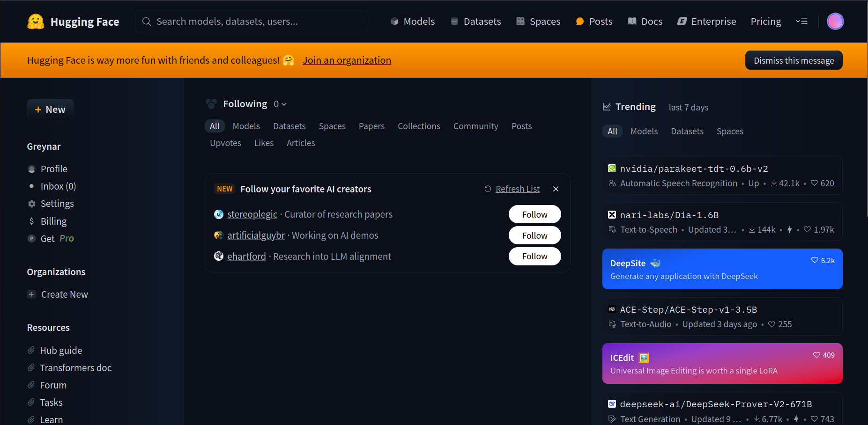Select the Likes feed tab
The width and height of the screenshot is (868, 425).
point(264,143)
